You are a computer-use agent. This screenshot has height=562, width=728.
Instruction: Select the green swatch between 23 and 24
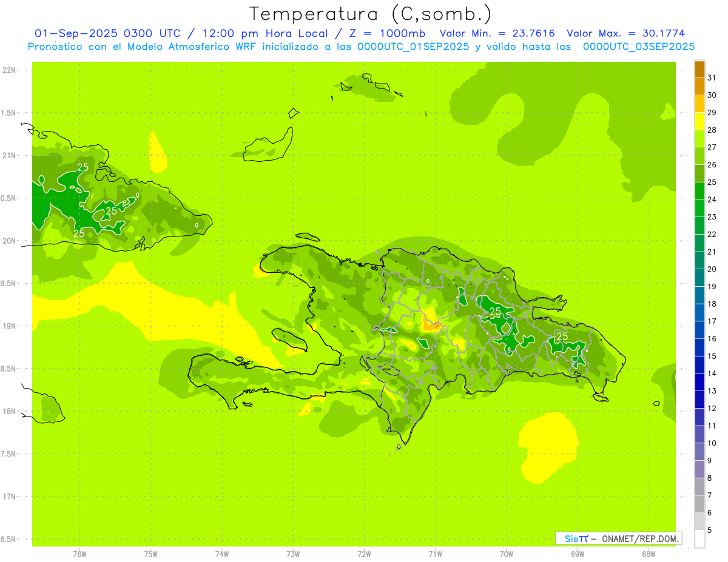(699, 209)
